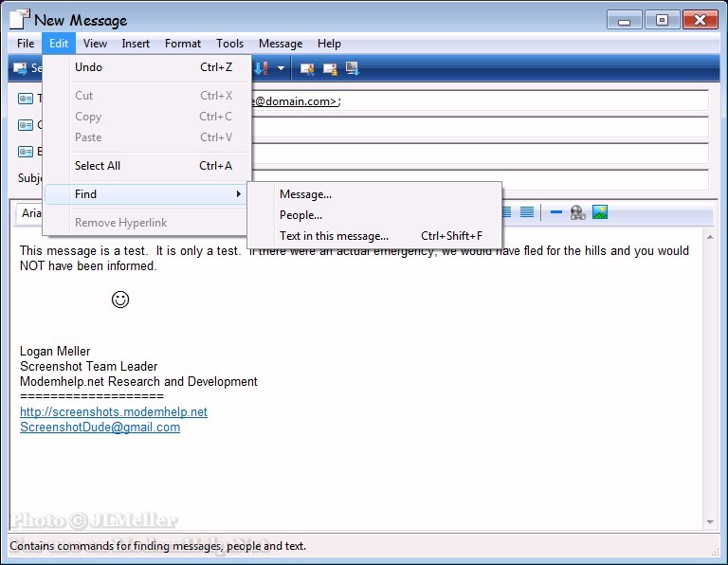This screenshot has width=728, height=565.
Task: Expand the priority dropdown arrow
Action: [281, 68]
